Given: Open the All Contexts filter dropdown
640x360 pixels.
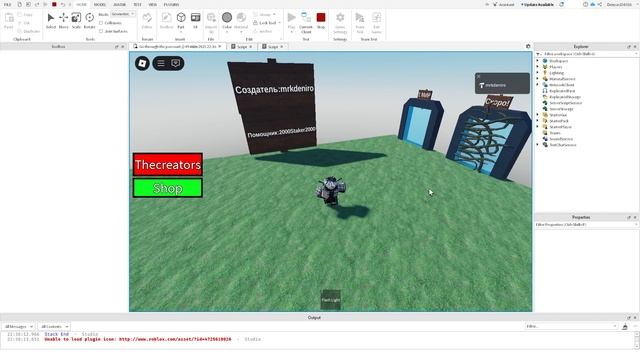Looking at the screenshot, I should [54, 327].
